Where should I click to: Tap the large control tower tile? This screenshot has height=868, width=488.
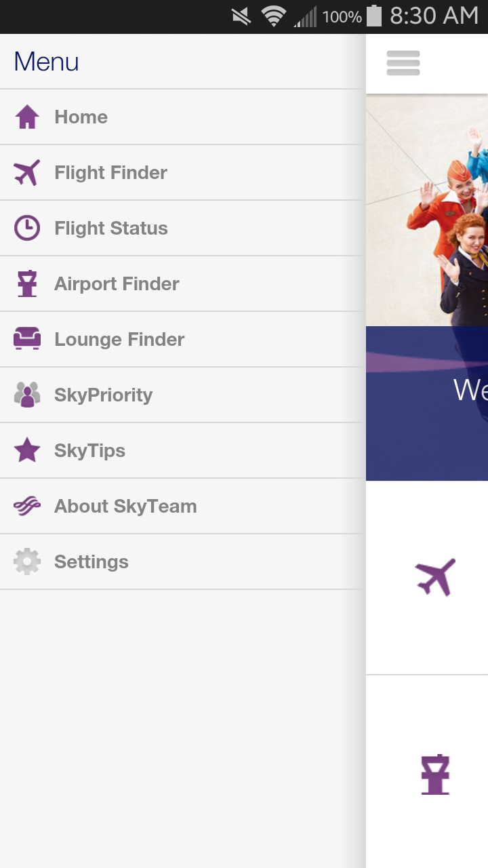[435, 774]
